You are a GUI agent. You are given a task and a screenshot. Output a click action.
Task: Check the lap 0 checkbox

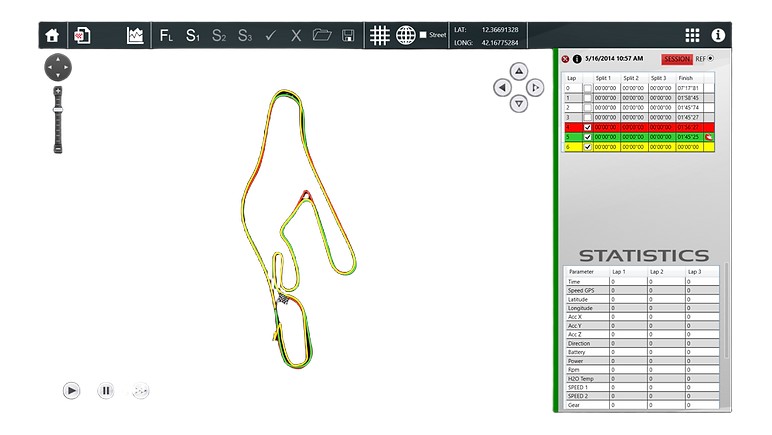point(587,88)
